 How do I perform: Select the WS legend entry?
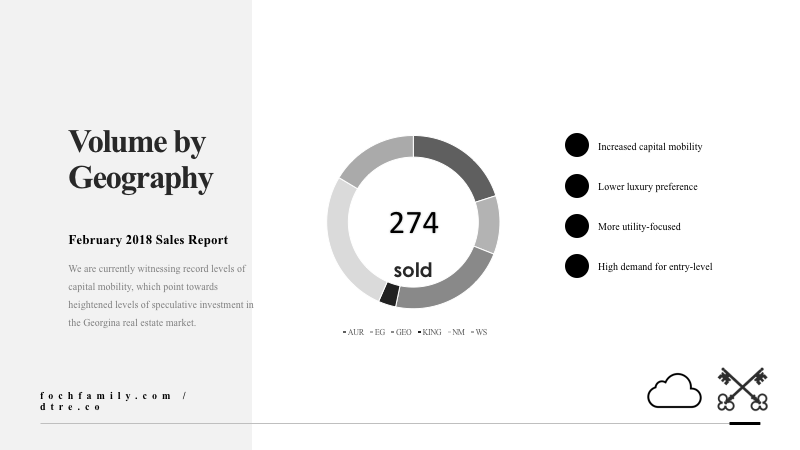480,332
